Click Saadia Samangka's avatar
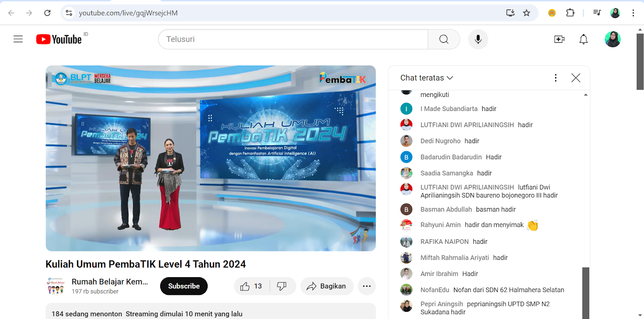Image resolution: width=644 pixels, height=319 pixels. point(407,173)
